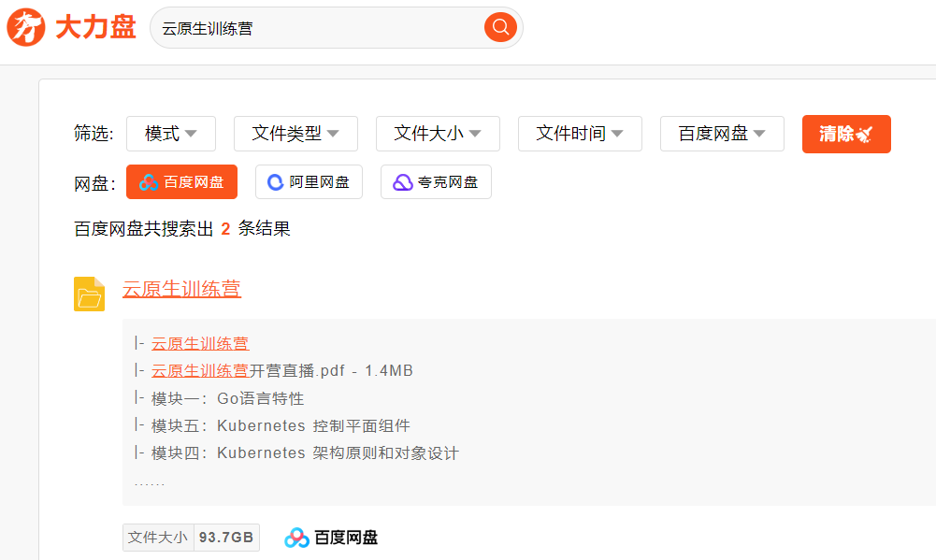Expand the 文件大小 filter dropdown

point(438,134)
